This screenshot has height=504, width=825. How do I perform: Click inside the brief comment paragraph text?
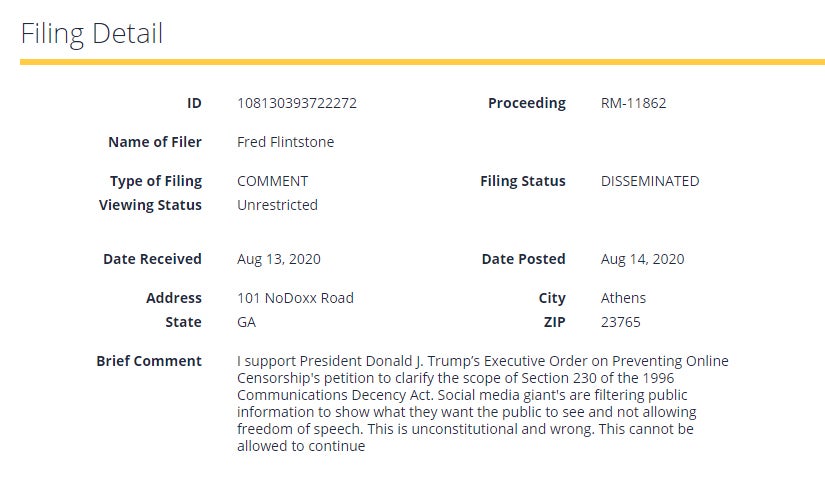pyautogui.click(x=470, y=403)
